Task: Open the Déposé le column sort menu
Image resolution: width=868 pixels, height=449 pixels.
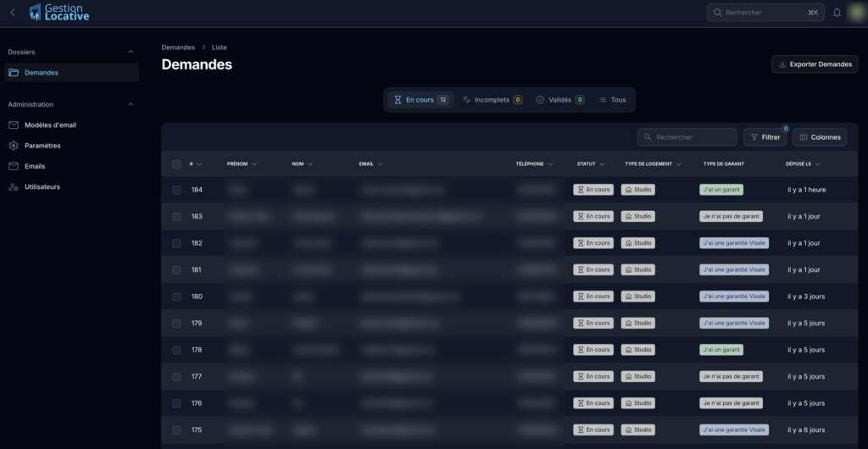Action: point(803,164)
